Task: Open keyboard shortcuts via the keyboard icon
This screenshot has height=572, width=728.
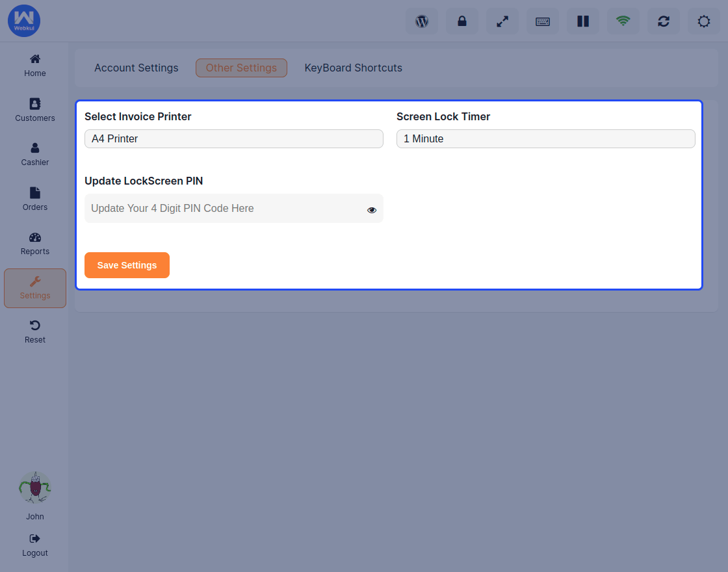Action: point(543,21)
